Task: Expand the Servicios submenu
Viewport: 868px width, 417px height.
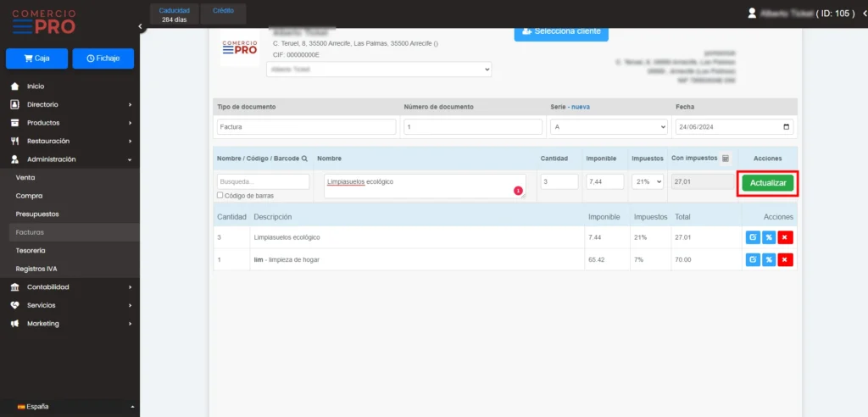Action: coord(130,306)
